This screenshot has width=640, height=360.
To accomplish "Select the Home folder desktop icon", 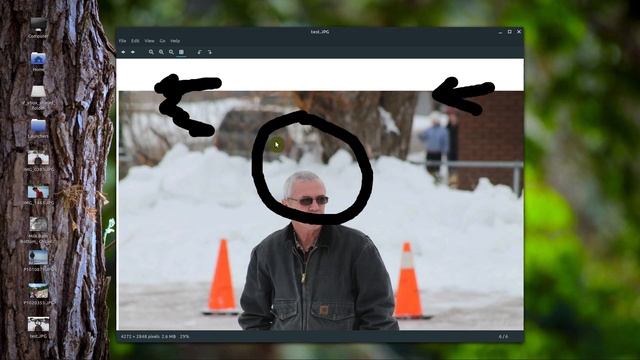I will [x=38, y=62].
